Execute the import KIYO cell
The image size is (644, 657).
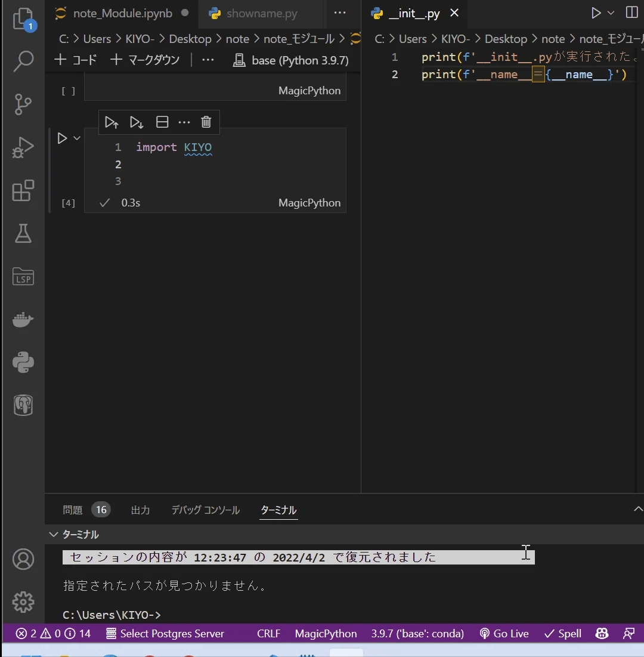(62, 138)
